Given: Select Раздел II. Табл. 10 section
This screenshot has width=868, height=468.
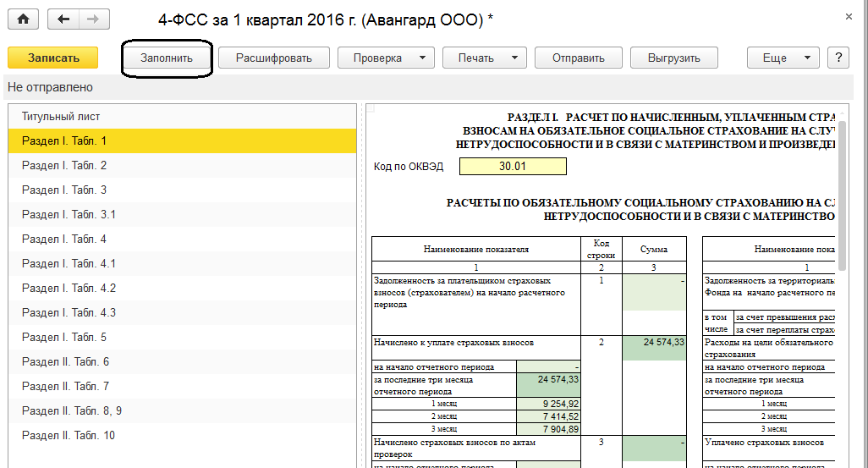Looking at the screenshot, I should click(x=68, y=435).
